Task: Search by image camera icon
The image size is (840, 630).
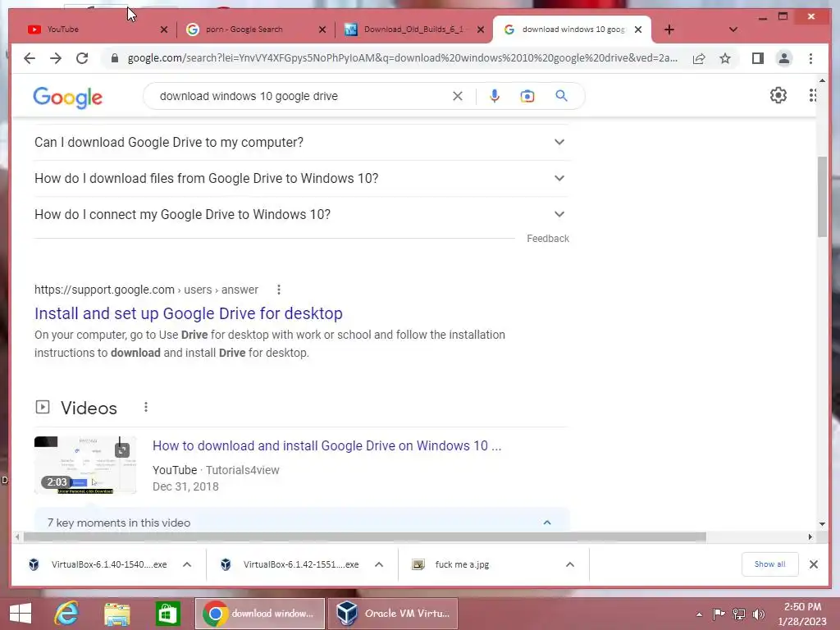Action: point(527,97)
